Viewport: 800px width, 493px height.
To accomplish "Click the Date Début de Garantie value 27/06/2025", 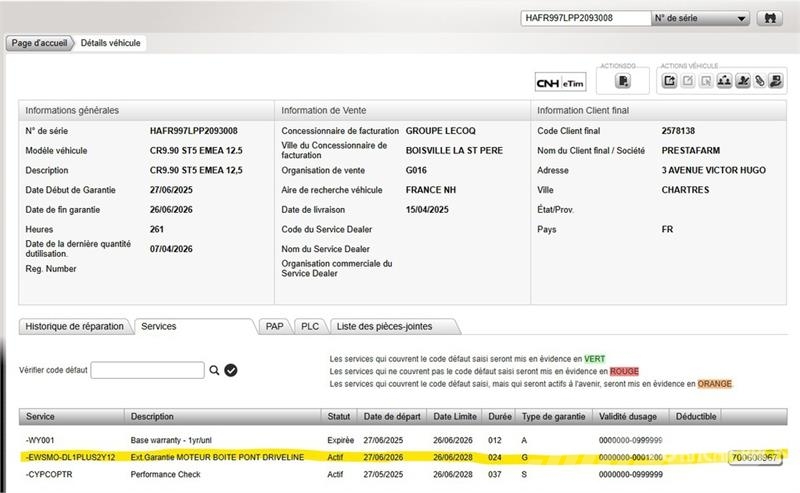I will click(x=171, y=190).
